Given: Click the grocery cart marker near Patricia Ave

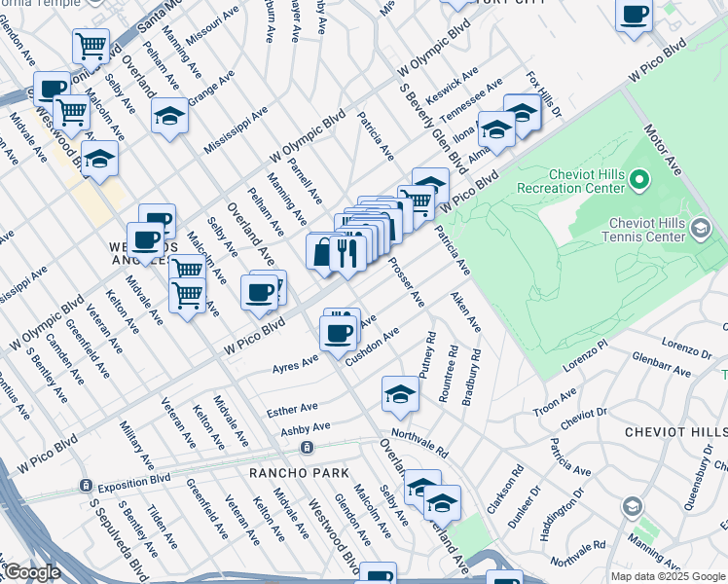Looking at the screenshot, I should coord(417,201).
